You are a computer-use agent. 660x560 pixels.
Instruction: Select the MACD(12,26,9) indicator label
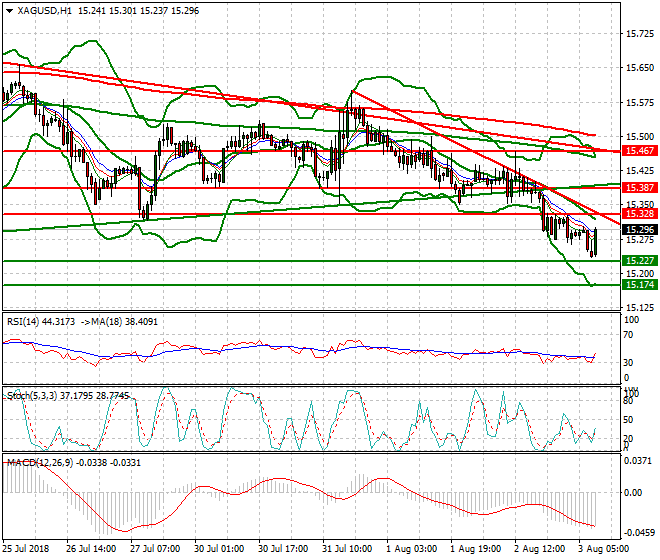pos(40,463)
